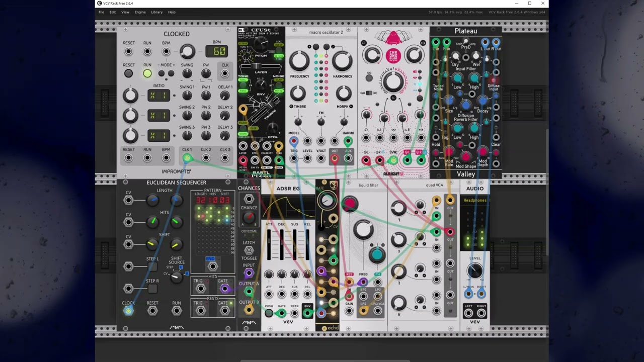Screen dimensions: 644x362
Task: Open the File menu
Action: click(101, 12)
